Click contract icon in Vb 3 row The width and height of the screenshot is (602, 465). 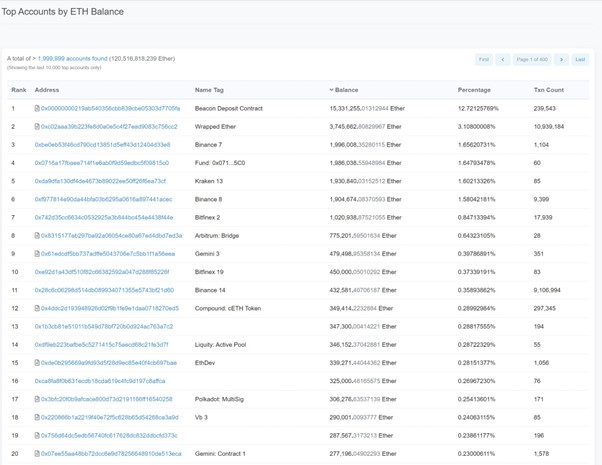[x=37, y=417]
